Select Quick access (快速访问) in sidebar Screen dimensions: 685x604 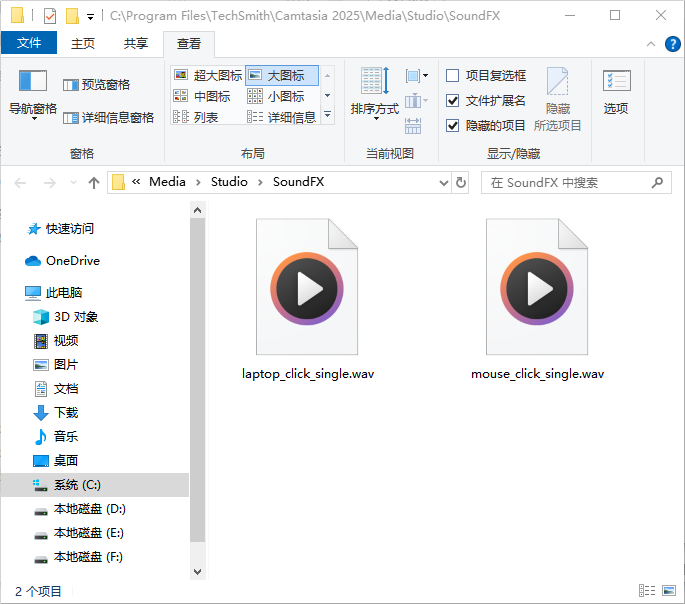[x=60, y=228]
